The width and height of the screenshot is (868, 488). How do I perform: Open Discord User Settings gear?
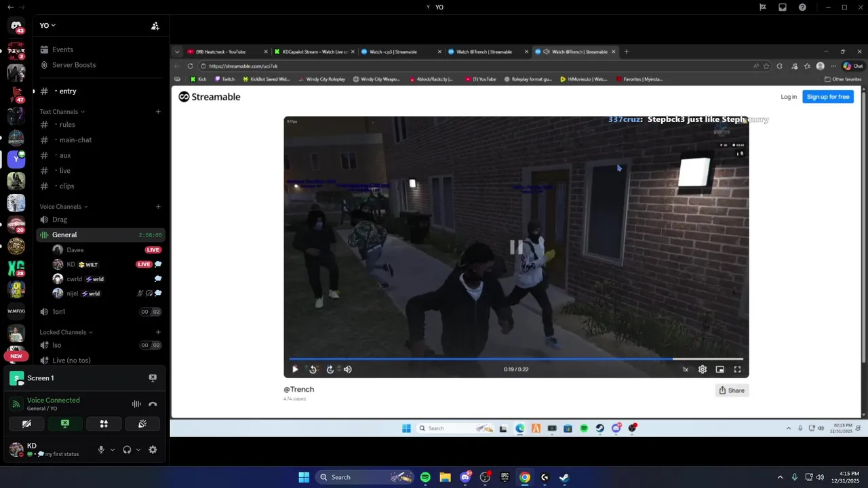click(153, 449)
